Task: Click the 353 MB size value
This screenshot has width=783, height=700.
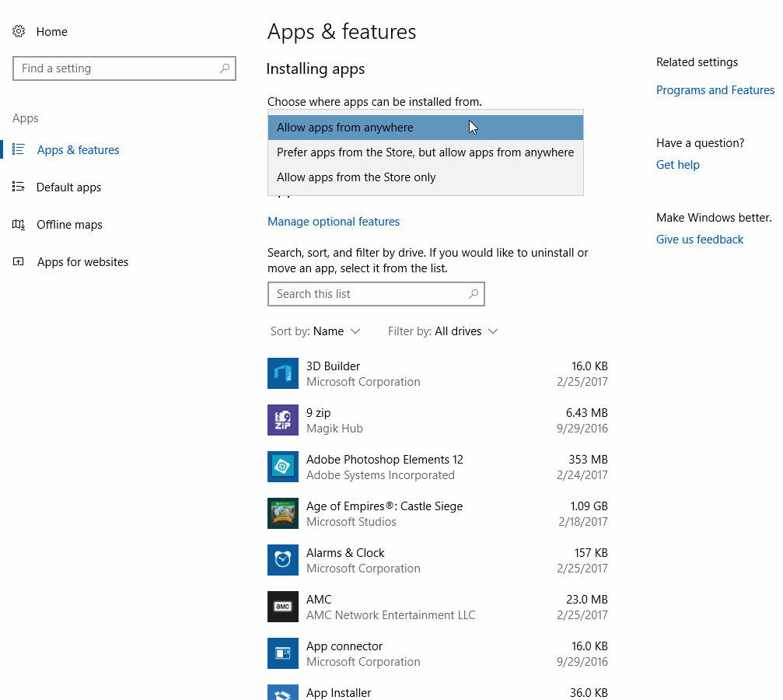Action: pyautogui.click(x=589, y=459)
